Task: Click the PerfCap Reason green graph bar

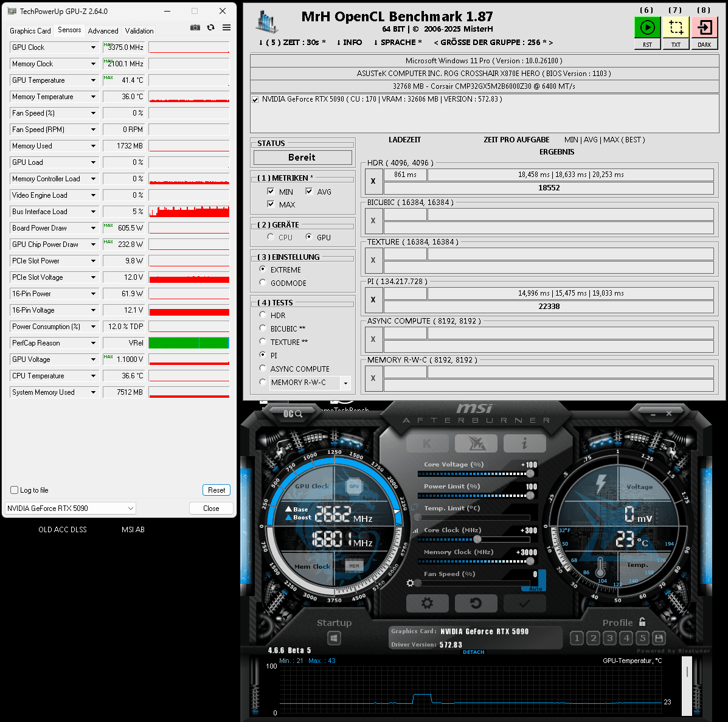Action: tap(189, 343)
